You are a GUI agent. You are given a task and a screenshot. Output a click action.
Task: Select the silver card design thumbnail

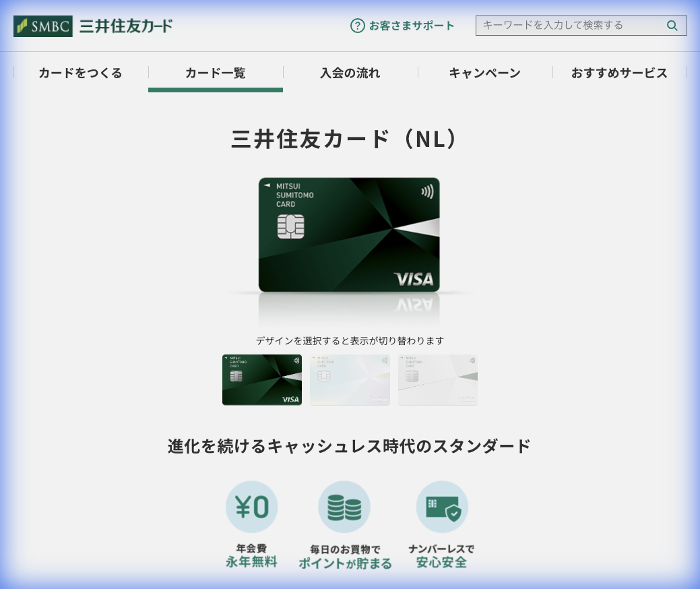coord(350,379)
